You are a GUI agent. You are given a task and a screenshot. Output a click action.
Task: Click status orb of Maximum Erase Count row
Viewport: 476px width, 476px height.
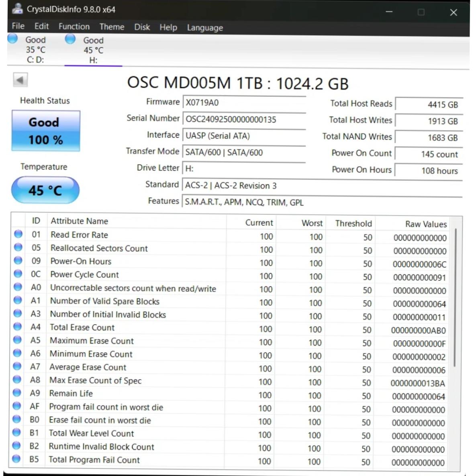(x=17, y=340)
